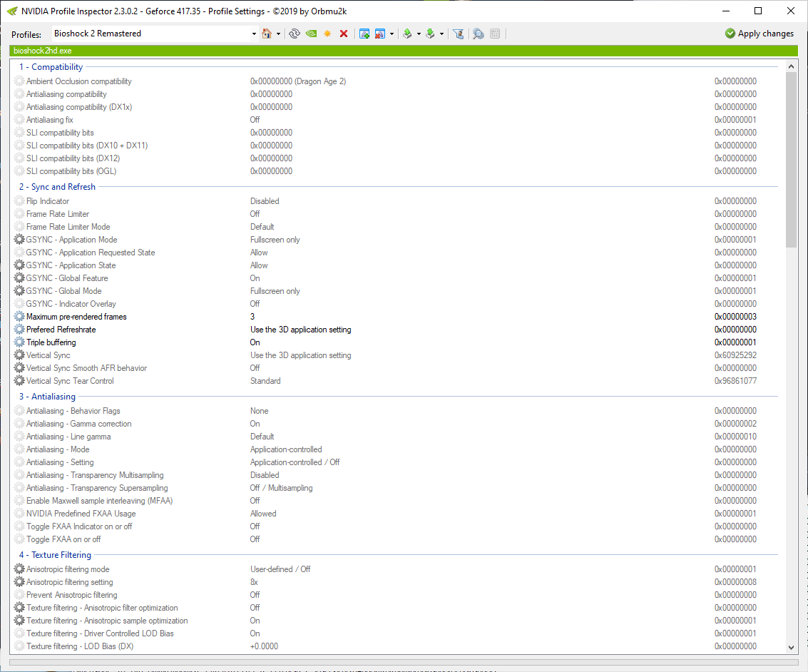Collapse the 3 - Antialiasing section header
Image resolution: width=808 pixels, height=672 pixels.
point(47,397)
